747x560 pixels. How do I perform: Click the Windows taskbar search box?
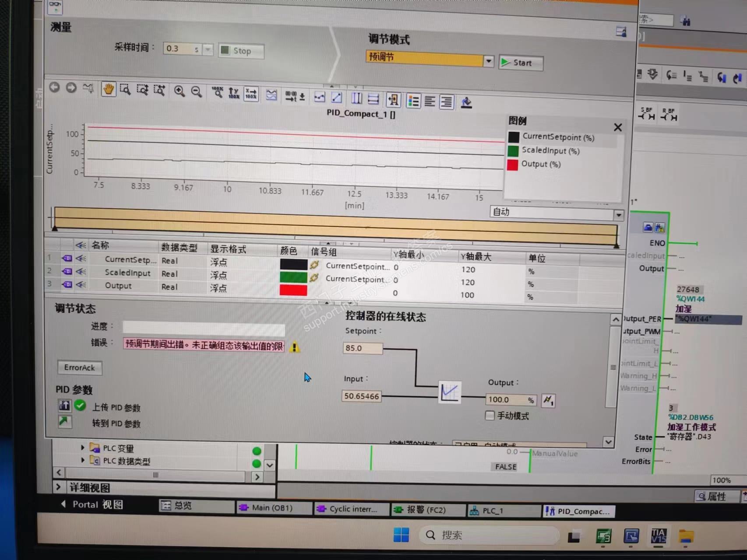pos(488,535)
